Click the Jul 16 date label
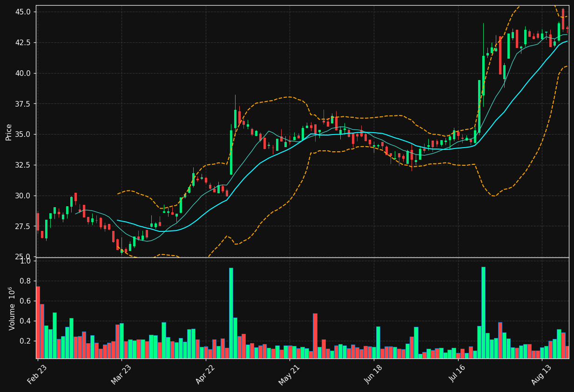Screen dimensions: 574x392 (x=458, y=375)
